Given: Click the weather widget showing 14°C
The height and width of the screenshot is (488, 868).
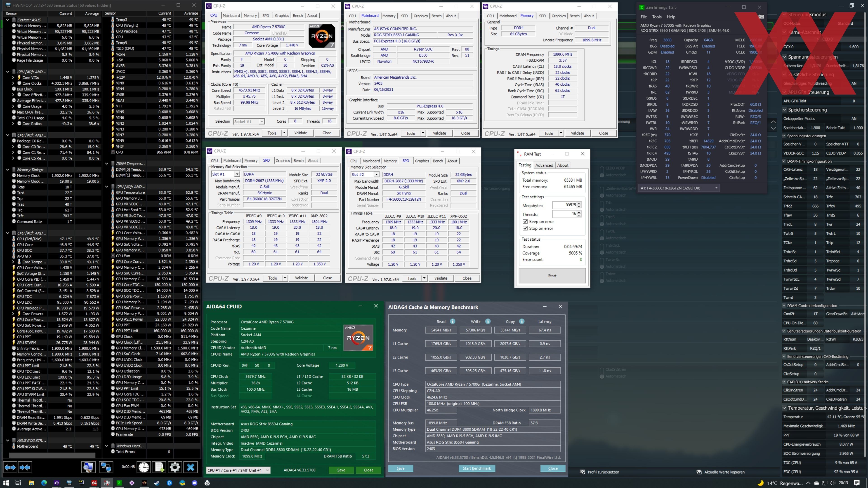Looking at the screenshot, I should point(780,483).
